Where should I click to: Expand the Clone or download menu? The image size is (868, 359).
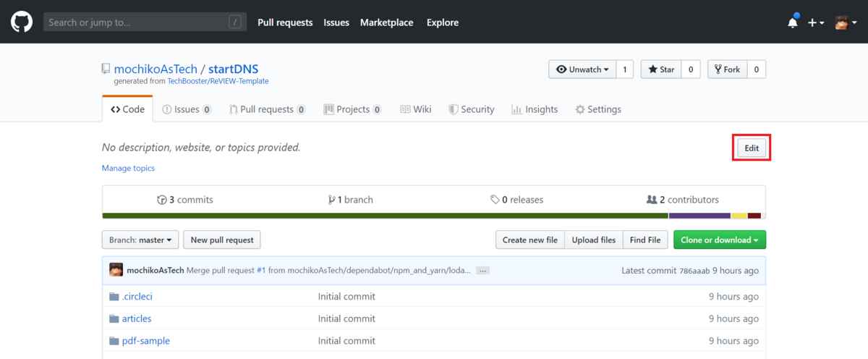click(719, 240)
